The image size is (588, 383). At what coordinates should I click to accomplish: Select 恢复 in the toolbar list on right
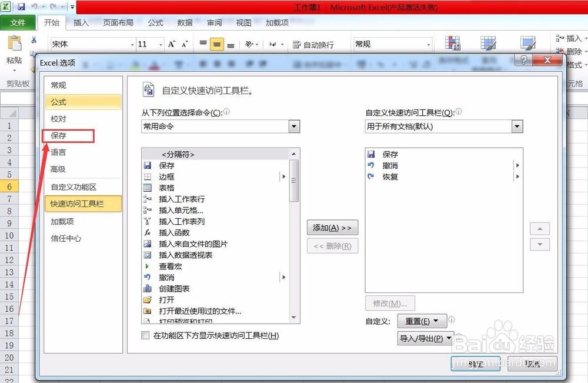(443, 176)
